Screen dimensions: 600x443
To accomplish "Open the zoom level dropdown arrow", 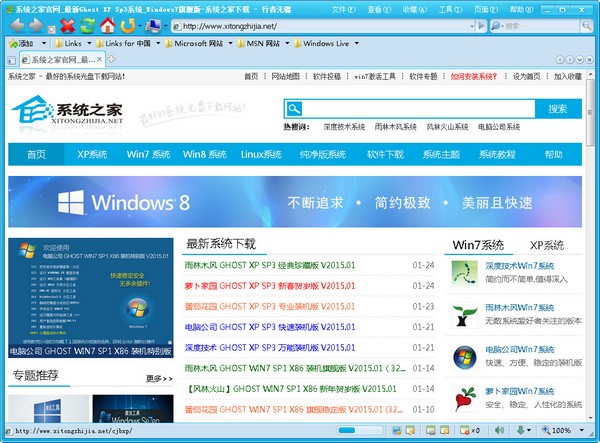I will 582,430.
